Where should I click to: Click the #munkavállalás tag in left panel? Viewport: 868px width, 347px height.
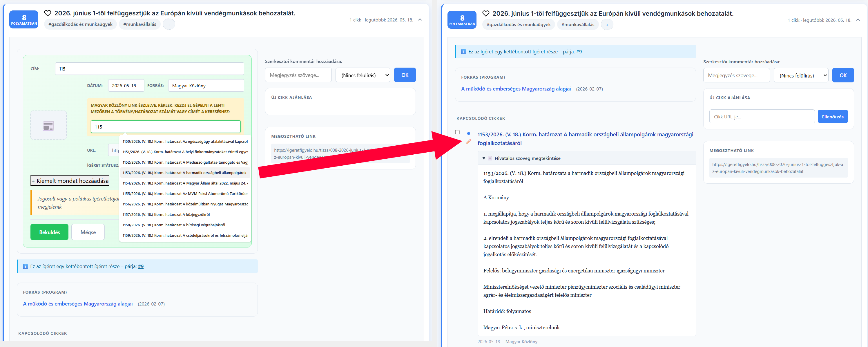coord(139,24)
